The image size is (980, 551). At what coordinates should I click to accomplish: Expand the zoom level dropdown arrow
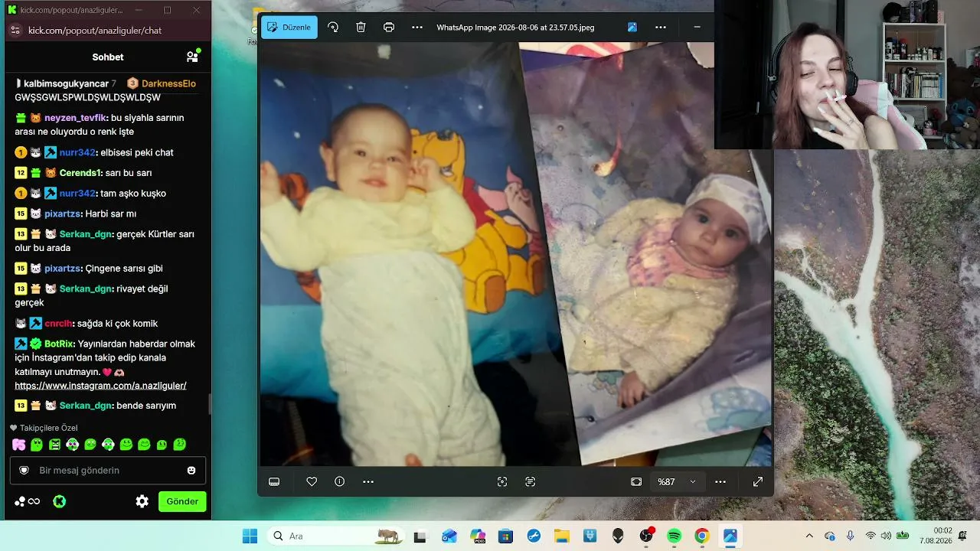[x=693, y=482]
